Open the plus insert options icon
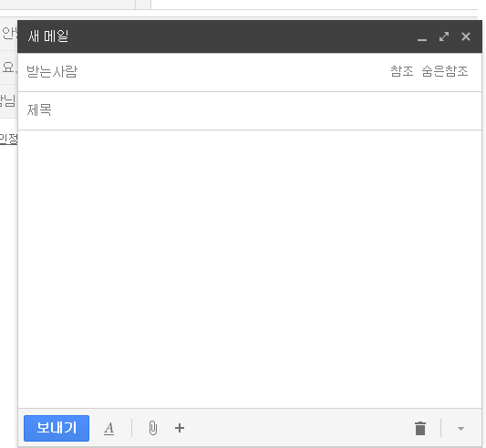The width and height of the screenshot is (486, 448). (180, 428)
